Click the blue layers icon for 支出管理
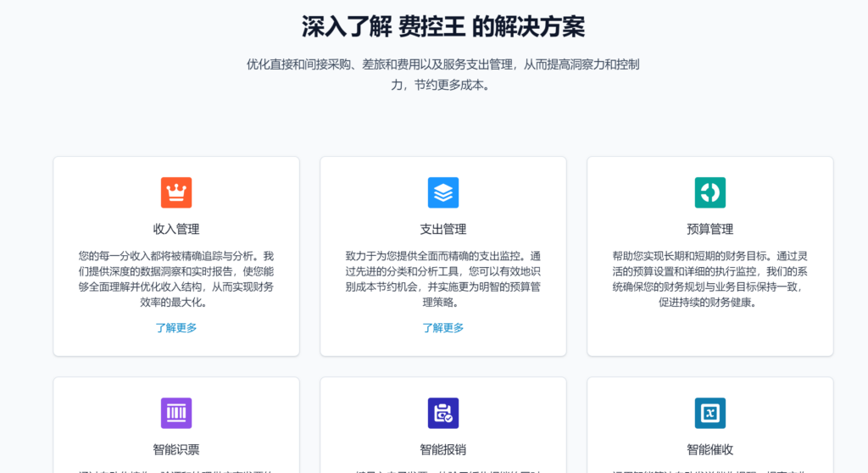 [442, 192]
